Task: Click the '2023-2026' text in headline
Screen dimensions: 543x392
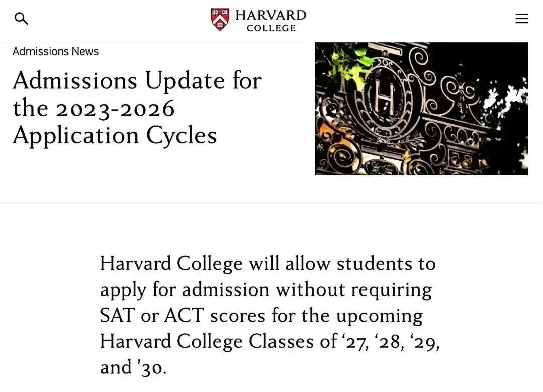Action: [x=115, y=108]
